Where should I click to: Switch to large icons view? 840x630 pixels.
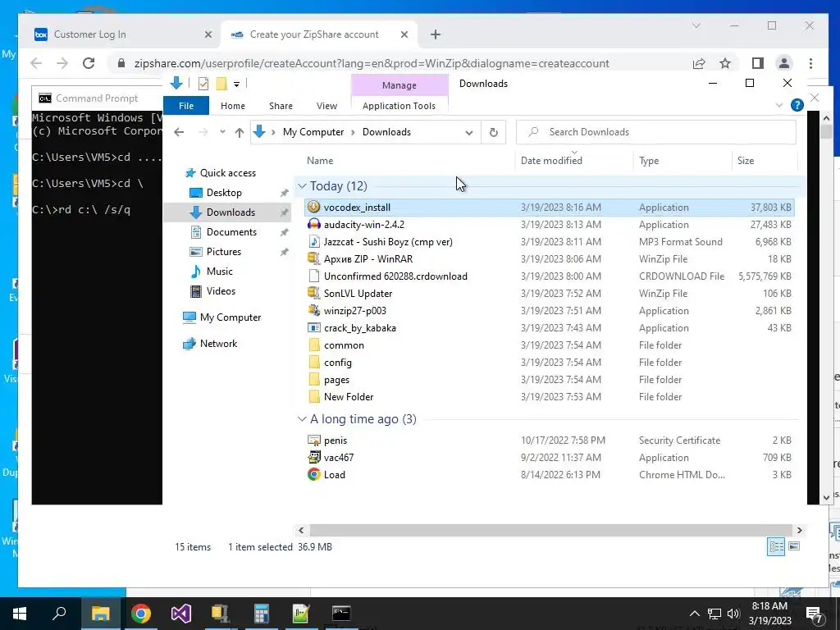[794, 546]
